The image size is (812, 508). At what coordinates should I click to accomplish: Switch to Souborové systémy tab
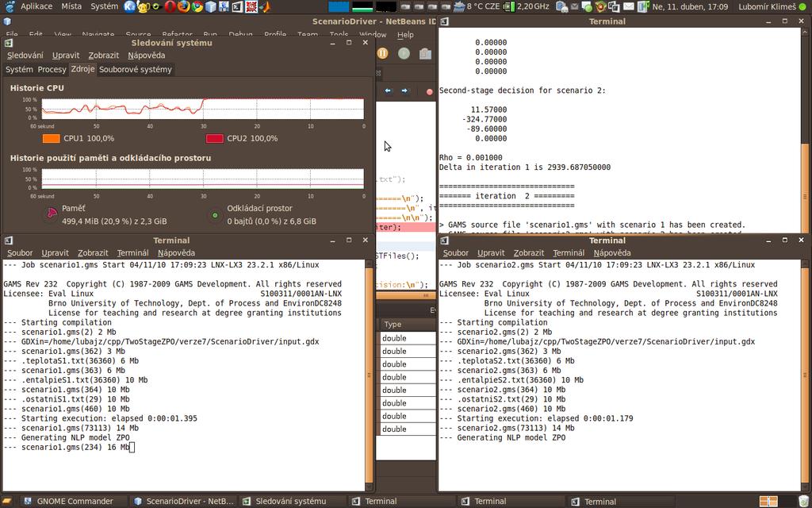pos(135,70)
